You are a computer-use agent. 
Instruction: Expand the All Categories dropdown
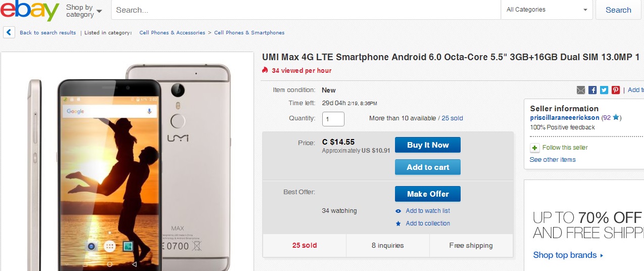coord(548,10)
